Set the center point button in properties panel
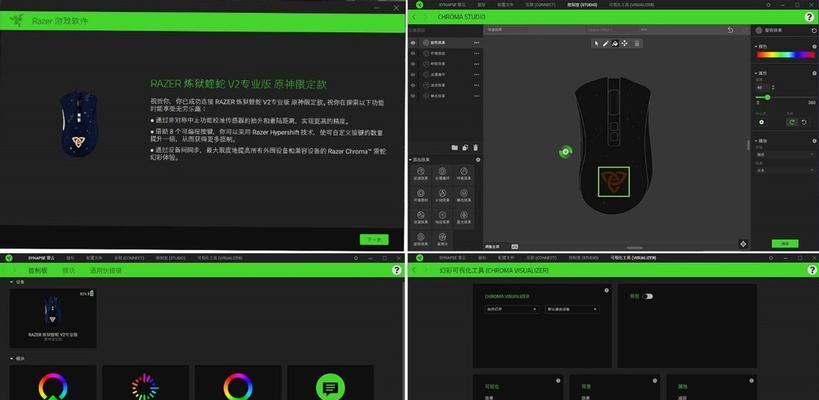819x400 pixels. [x=762, y=122]
